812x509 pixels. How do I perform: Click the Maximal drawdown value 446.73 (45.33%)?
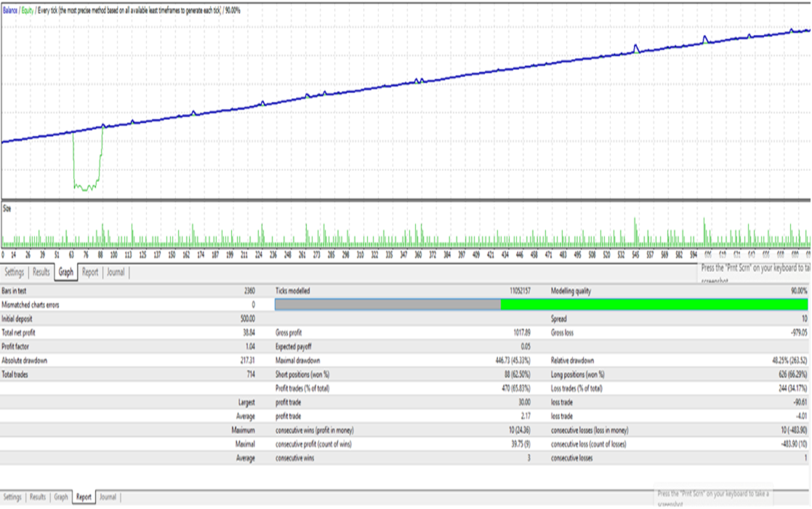point(512,361)
